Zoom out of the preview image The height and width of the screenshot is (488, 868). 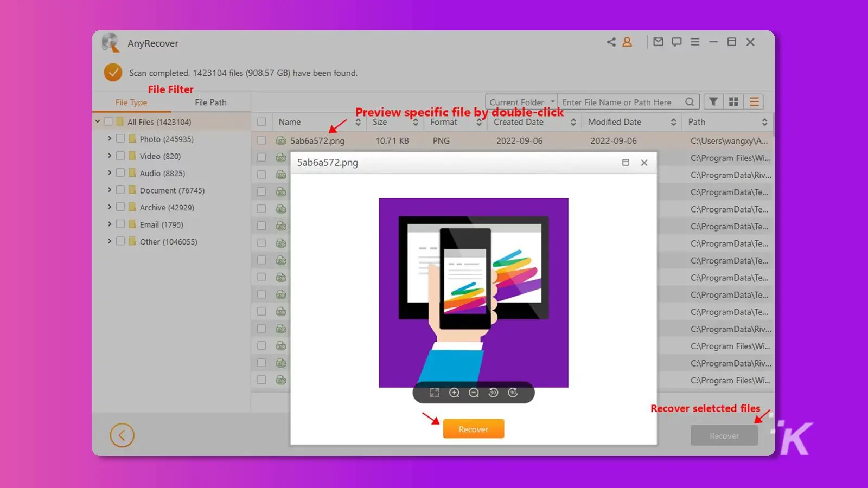coord(474,393)
